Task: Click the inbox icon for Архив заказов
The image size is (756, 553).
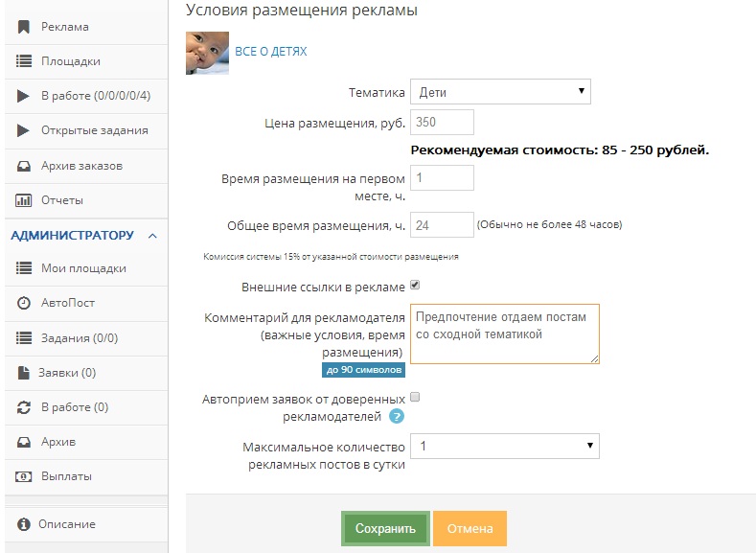Action: point(24,166)
